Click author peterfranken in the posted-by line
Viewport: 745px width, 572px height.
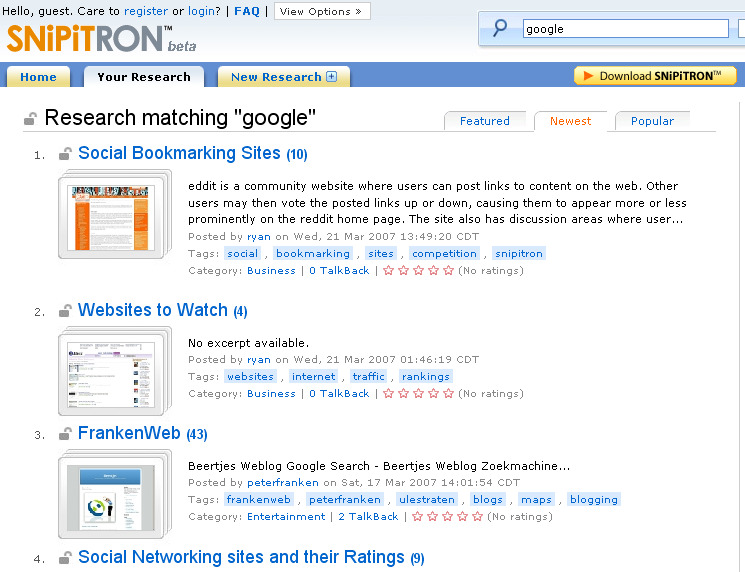coord(283,483)
